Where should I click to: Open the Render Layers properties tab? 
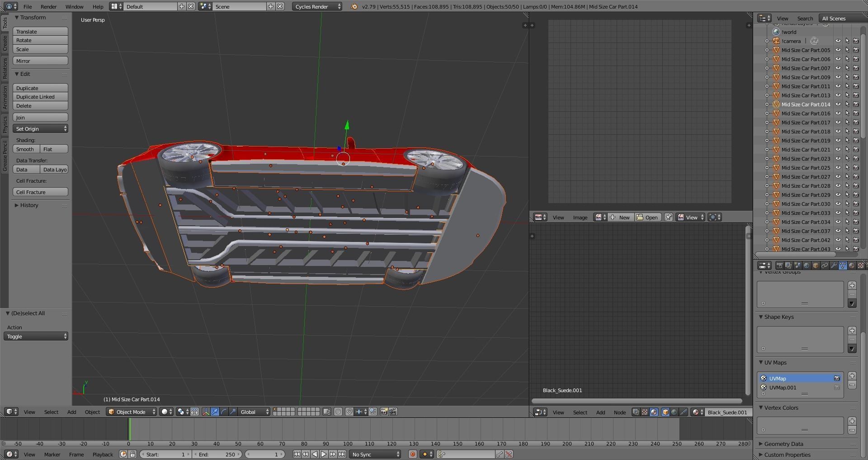(x=788, y=266)
